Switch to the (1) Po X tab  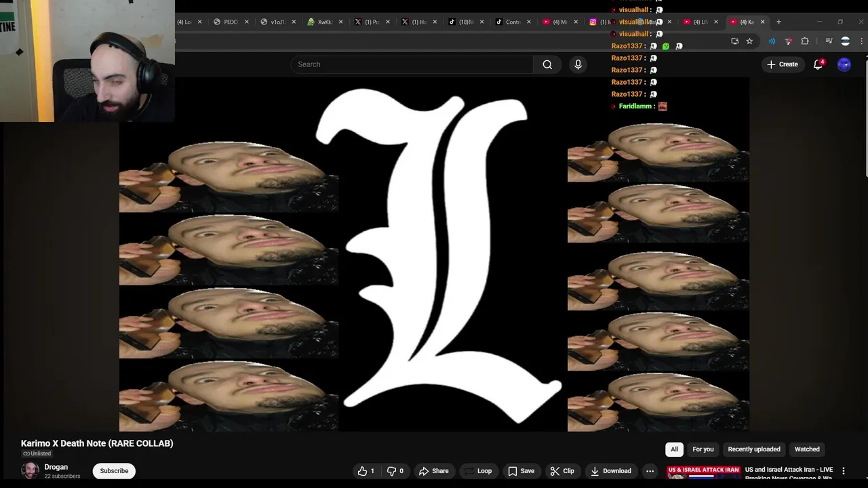point(372,22)
